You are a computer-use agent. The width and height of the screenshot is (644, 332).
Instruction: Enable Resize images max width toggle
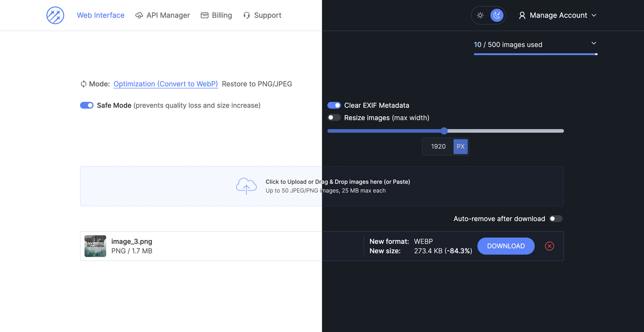pyautogui.click(x=334, y=118)
